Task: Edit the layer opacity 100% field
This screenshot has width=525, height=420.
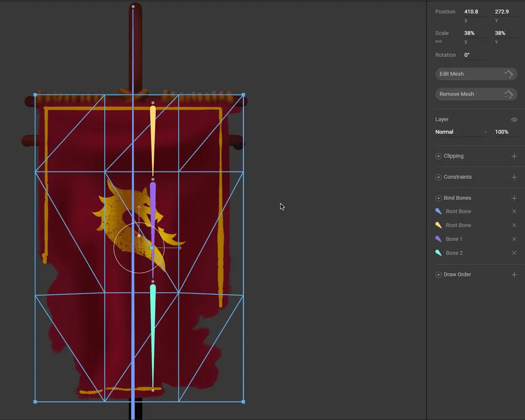Action: pos(506,132)
